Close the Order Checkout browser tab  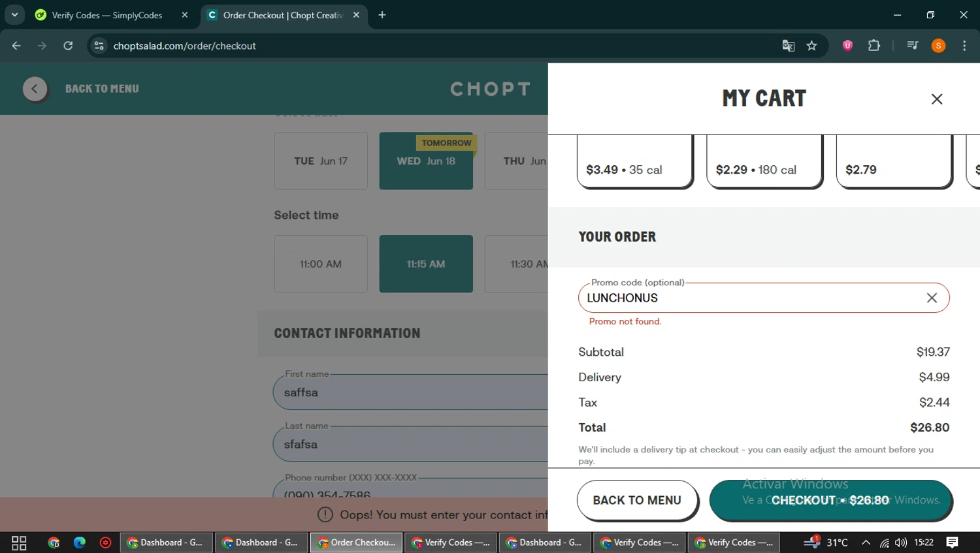pyautogui.click(x=356, y=15)
